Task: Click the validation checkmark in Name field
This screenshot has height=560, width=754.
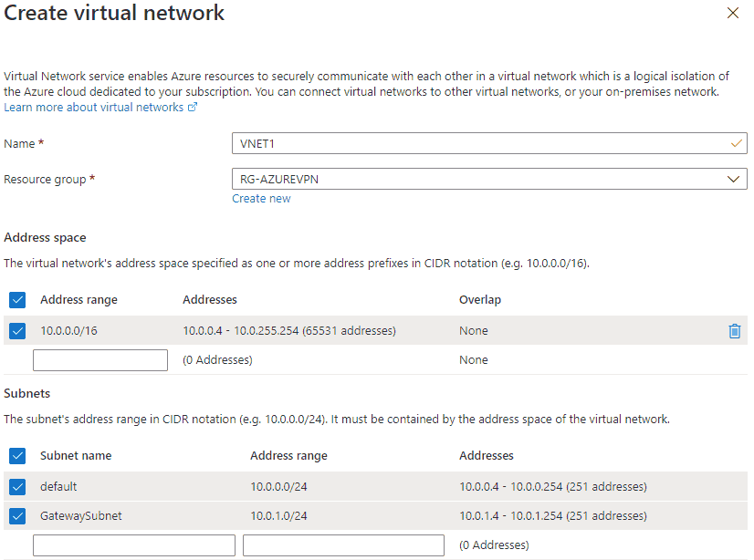Action: coord(737,143)
